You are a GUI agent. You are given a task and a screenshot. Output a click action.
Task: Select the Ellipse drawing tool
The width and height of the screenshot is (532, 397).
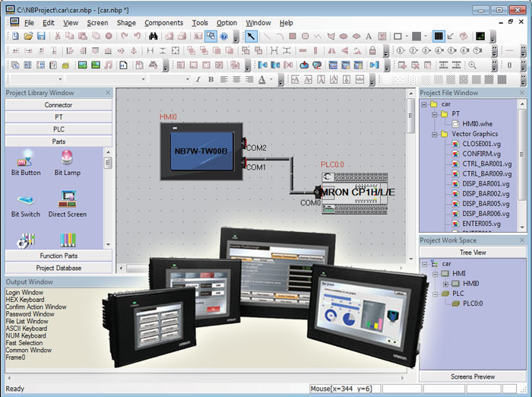[344, 36]
